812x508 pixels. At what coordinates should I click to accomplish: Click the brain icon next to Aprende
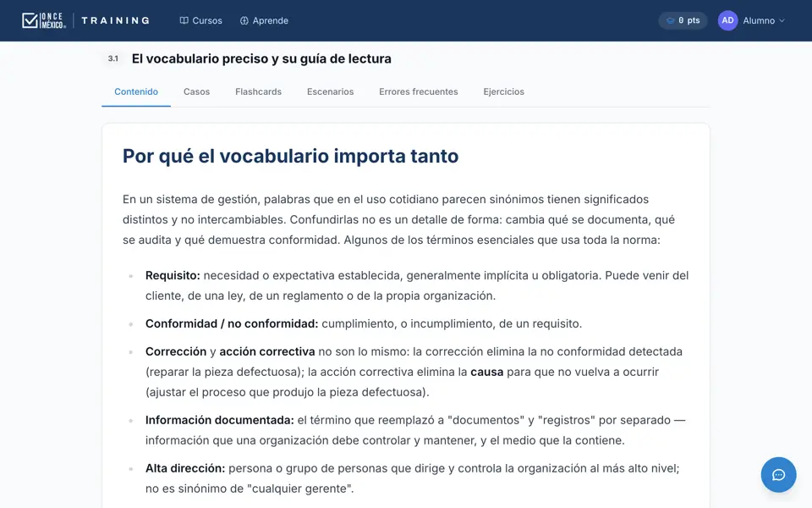[x=244, y=20]
